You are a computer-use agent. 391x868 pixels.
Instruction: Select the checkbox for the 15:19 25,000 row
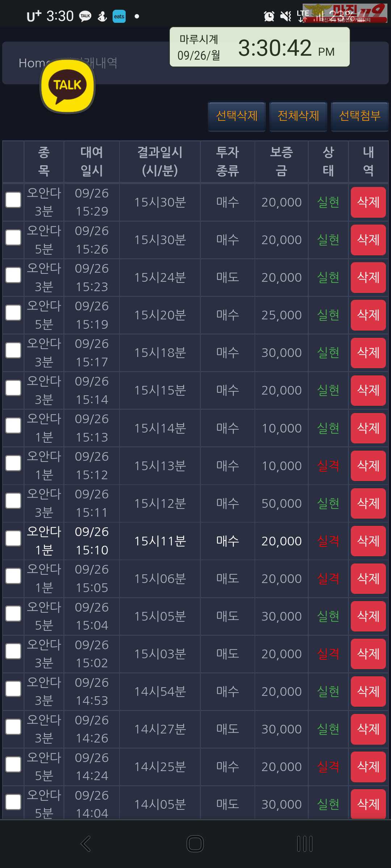[x=13, y=313]
